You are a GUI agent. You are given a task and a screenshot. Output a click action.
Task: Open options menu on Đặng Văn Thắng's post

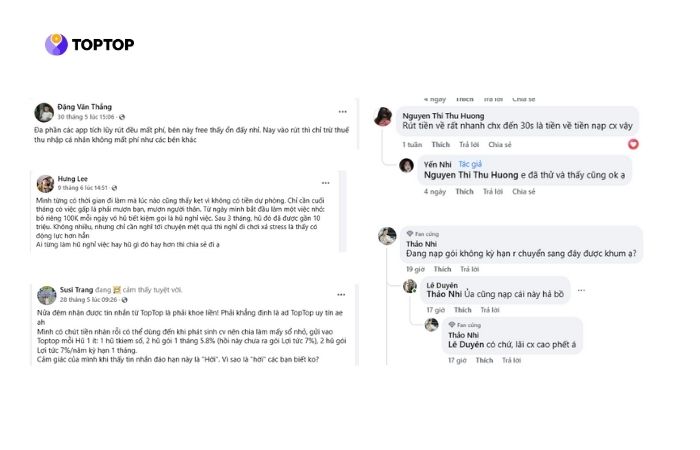[342, 111]
